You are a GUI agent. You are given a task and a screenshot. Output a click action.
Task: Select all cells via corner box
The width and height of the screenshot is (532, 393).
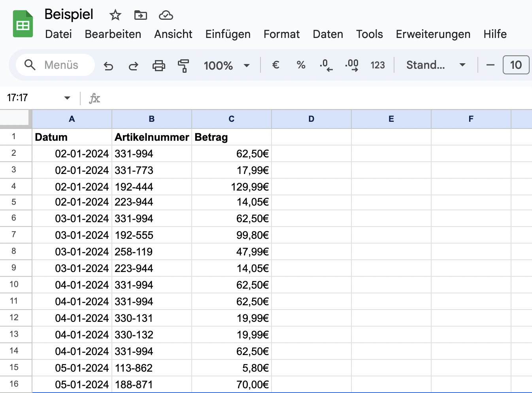coord(15,119)
